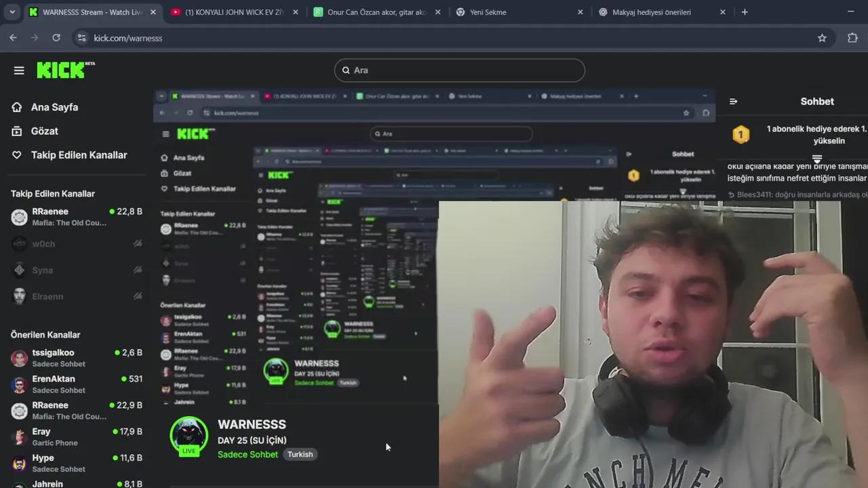Open Takip Edilen Kanallar sidebar link
The width and height of the screenshot is (868, 488).
pyautogui.click(x=79, y=155)
